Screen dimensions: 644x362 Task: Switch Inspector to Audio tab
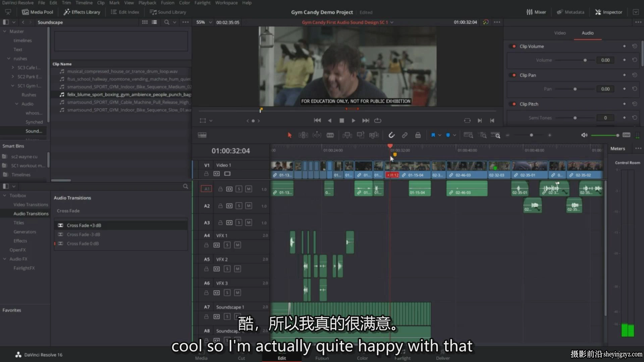point(587,33)
